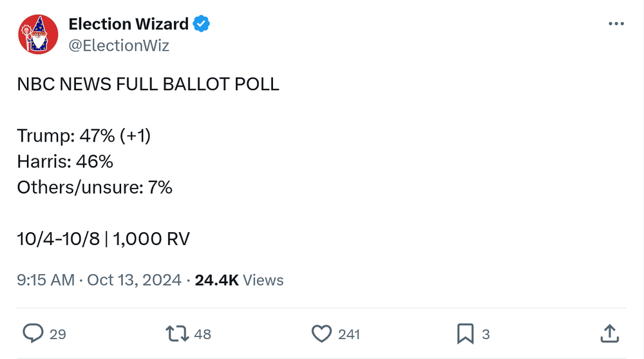Open the 24.4K Views analytics link
The height and width of the screenshot is (359, 644).
click(x=239, y=280)
